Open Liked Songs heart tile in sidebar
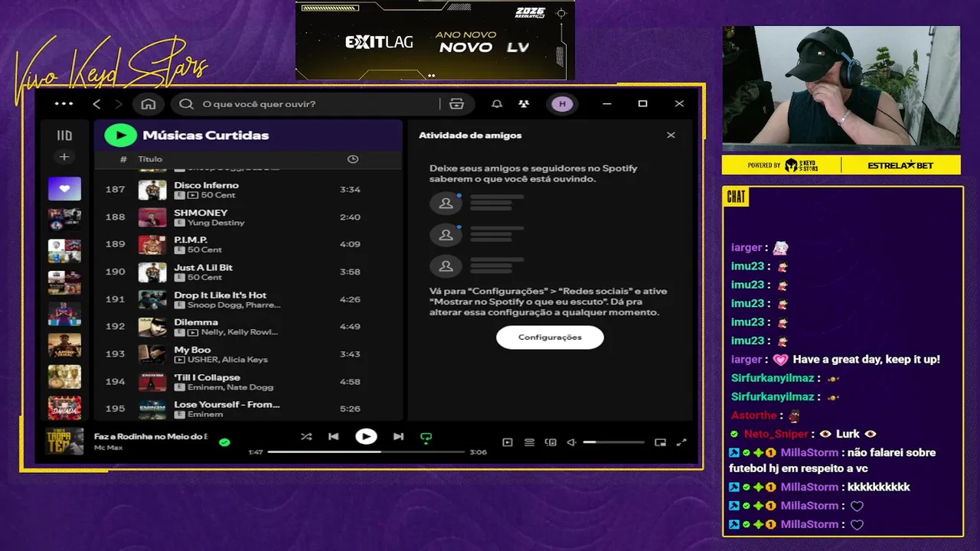Image resolution: width=980 pixels, height=551 pixels. pyautogui.click(x=64, y=188)
